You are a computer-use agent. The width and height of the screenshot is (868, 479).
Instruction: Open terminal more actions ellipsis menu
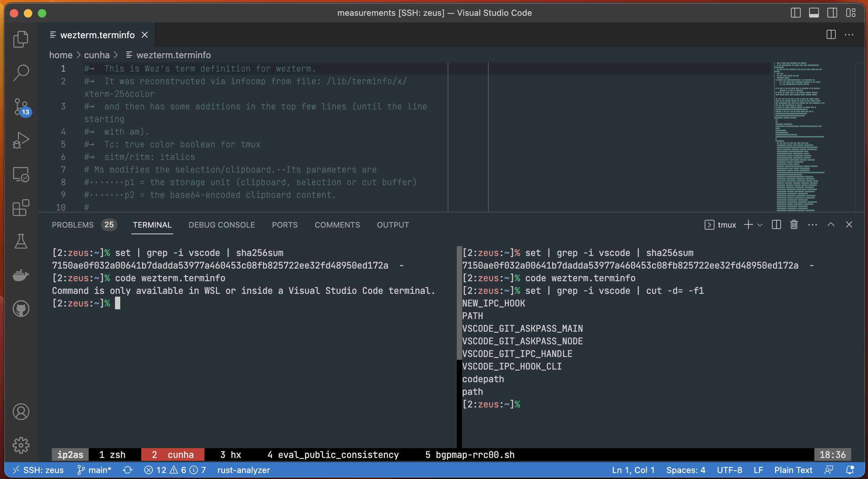(813, 224)
